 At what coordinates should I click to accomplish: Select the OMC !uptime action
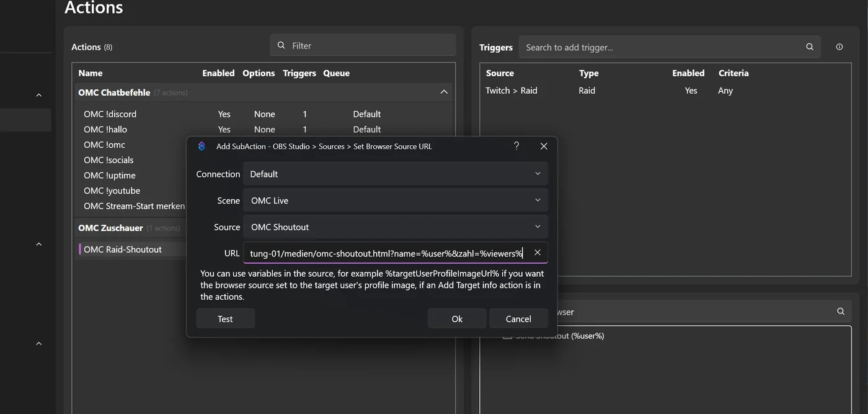click(x=109, y=176)
